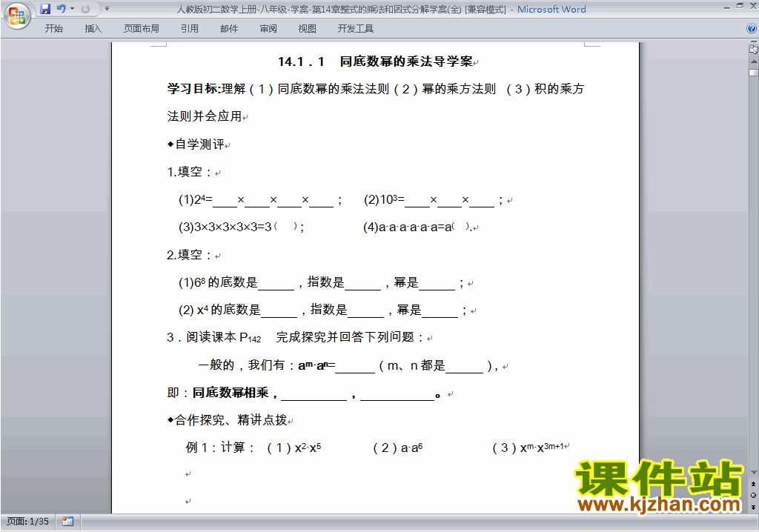Click the line '法则并会应用'
Screen dimensions: 759x532
[205, 116]
